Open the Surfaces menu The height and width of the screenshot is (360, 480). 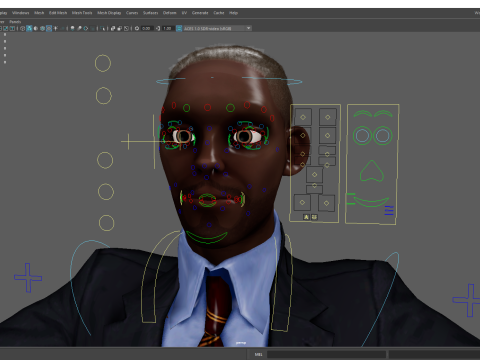[150, 13]
